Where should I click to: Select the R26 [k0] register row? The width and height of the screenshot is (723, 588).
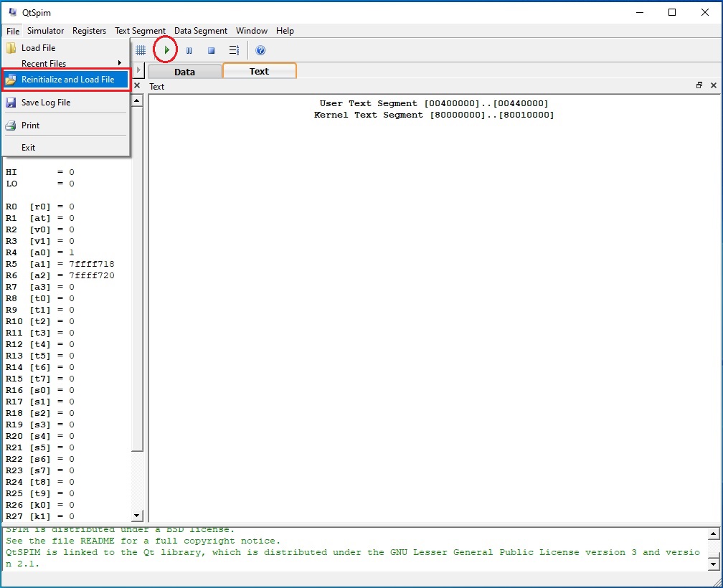pos(39,505)
